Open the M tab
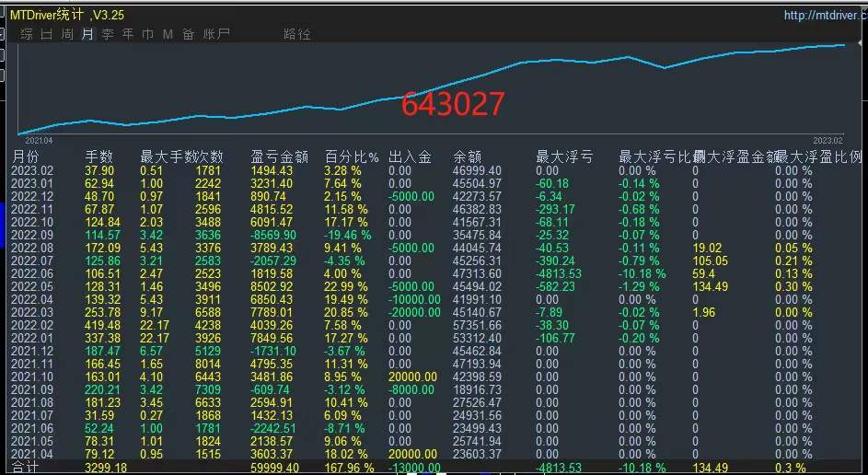This screenshot has height=475, width=868. [x=168, y=34]
